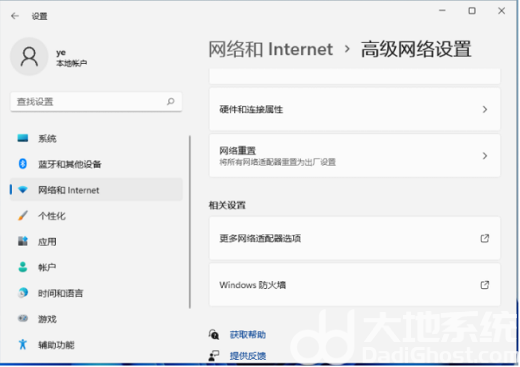Open the 游戏 category
The height and width of the screenshot is (367, 520).
pos(97,319)
